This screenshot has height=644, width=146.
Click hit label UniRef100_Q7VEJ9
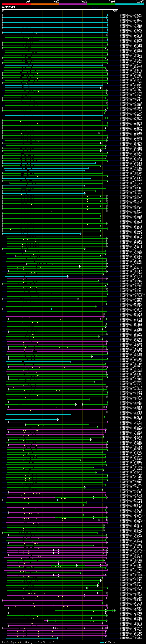click(x=131, y=347)
